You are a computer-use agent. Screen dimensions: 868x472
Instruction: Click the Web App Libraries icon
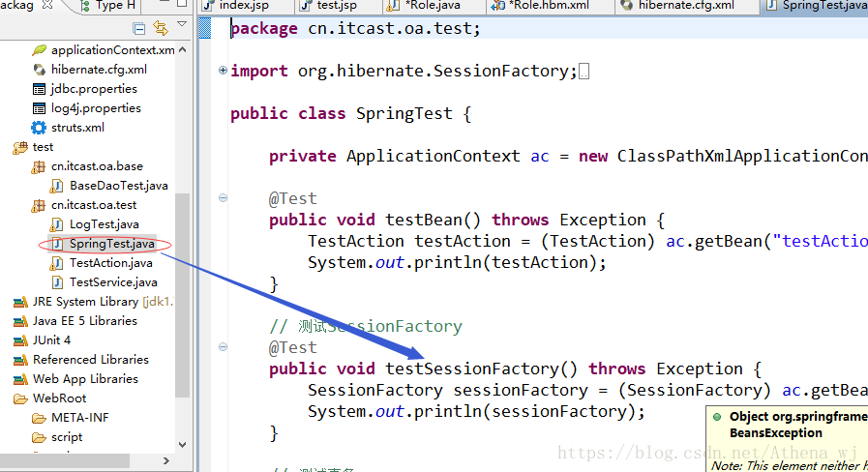[x=20, y=379]
